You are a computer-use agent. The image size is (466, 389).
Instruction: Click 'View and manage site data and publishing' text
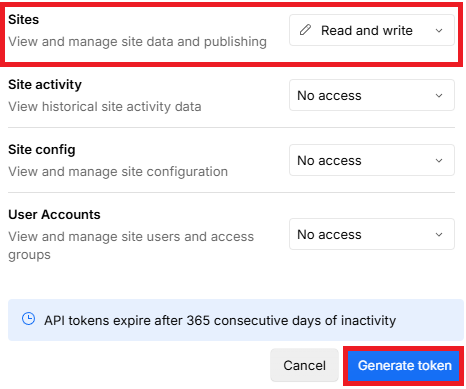coord(137,42)
